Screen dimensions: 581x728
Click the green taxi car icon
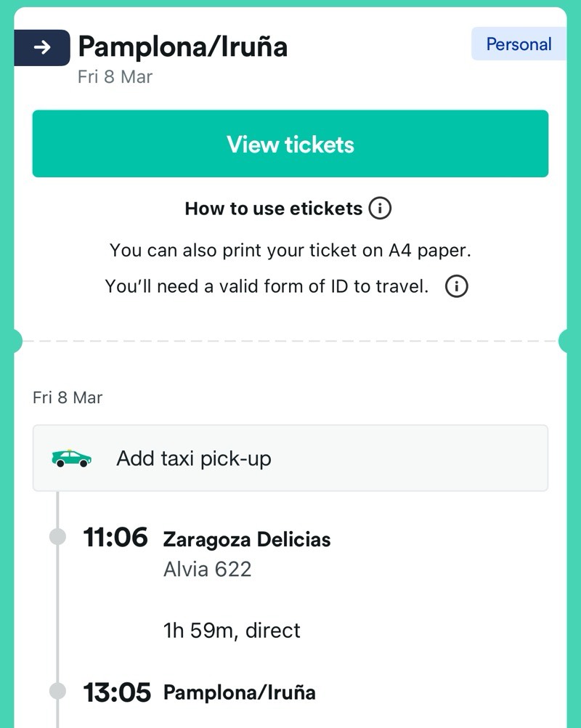(71, 458)
